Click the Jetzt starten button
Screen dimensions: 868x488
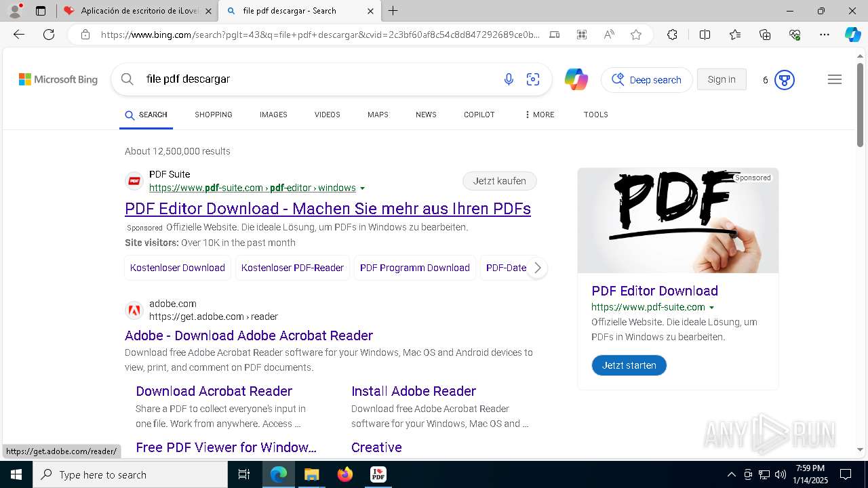click(629, 365)
